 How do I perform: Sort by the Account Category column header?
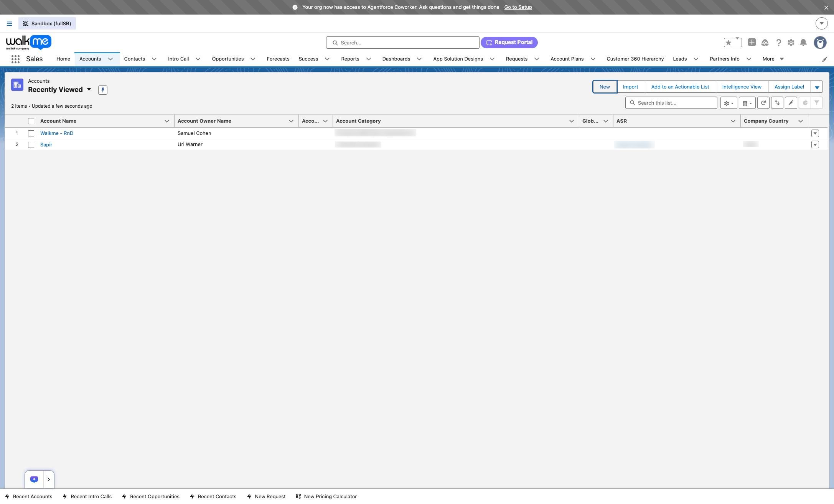pyautogui.click(x=358, y=121)
